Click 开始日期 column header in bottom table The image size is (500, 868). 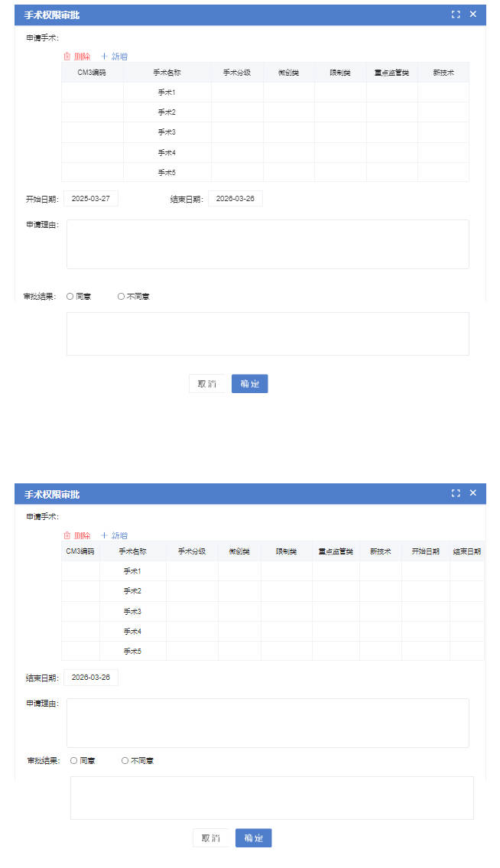[425, 551]
